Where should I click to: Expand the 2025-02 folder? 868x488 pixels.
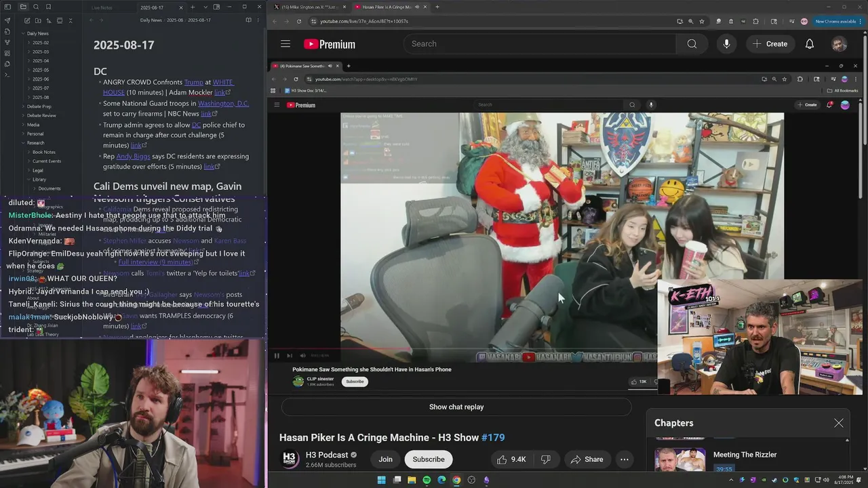tap(29, 43)
